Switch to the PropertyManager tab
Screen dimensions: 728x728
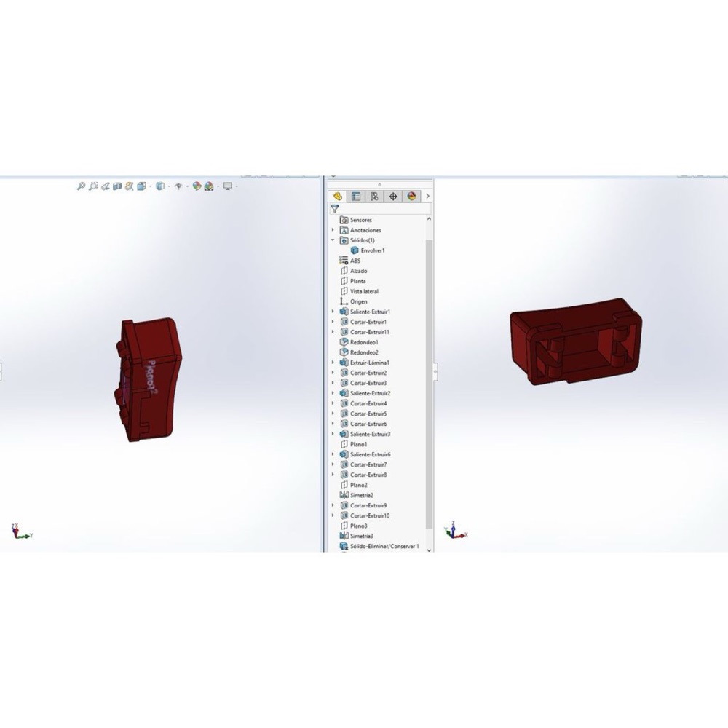pyautogui.click(x=356, y=197)
